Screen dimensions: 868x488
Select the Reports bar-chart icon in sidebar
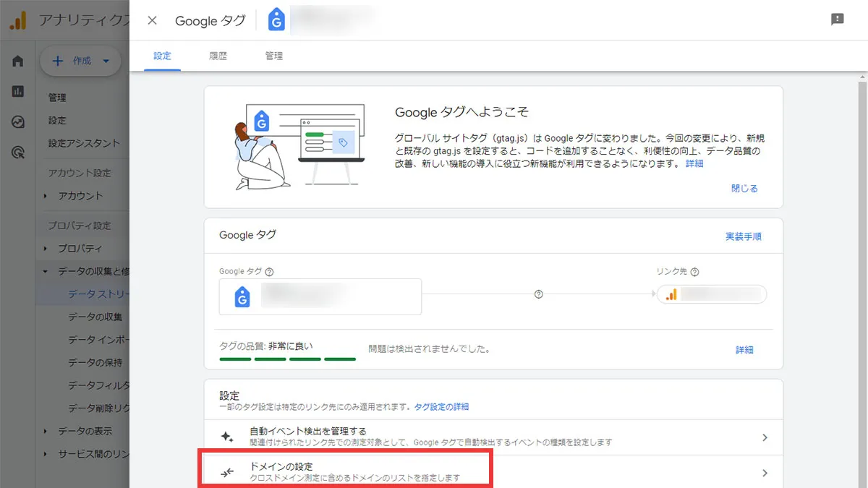[x=17, y=92]
